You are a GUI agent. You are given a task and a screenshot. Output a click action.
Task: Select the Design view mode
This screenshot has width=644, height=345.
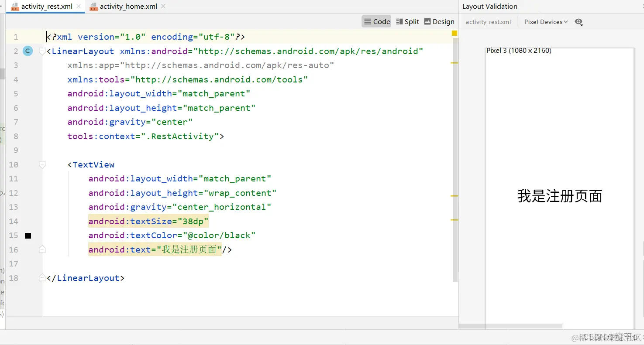pyautogui.click(x=439, y=21)
